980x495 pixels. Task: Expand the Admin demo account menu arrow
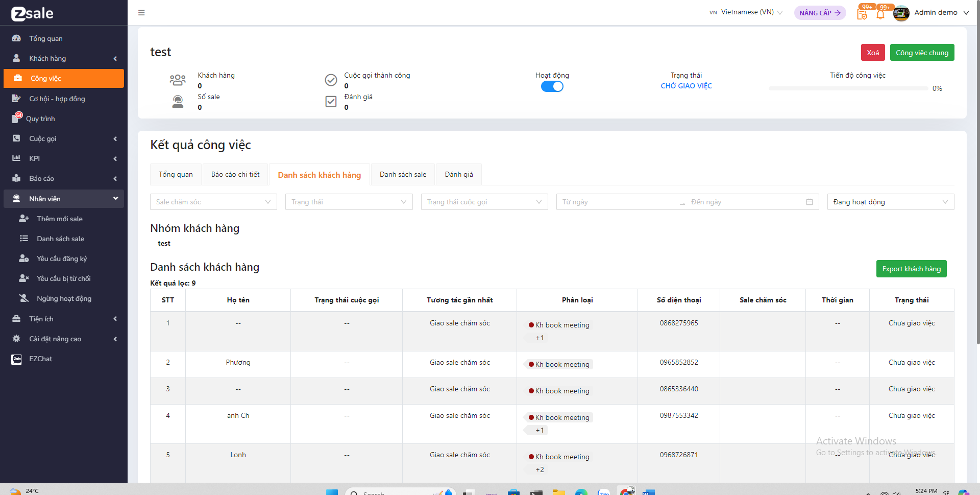click(x=966, y=13)
